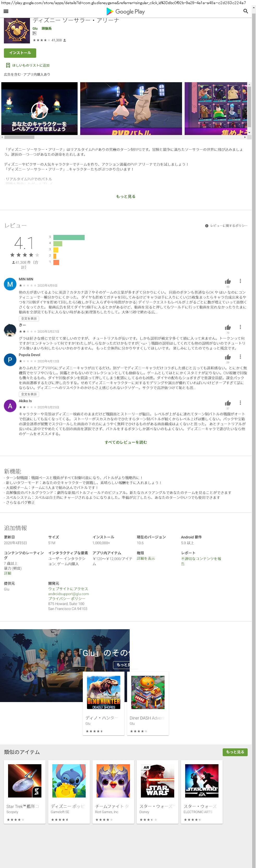Click the search magnifier icon

point(246,11)
